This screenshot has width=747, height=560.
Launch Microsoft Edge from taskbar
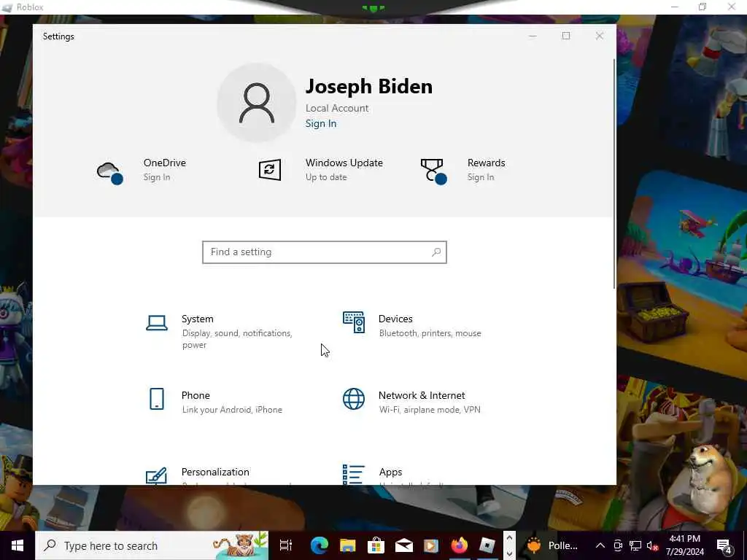coord(320,545)
